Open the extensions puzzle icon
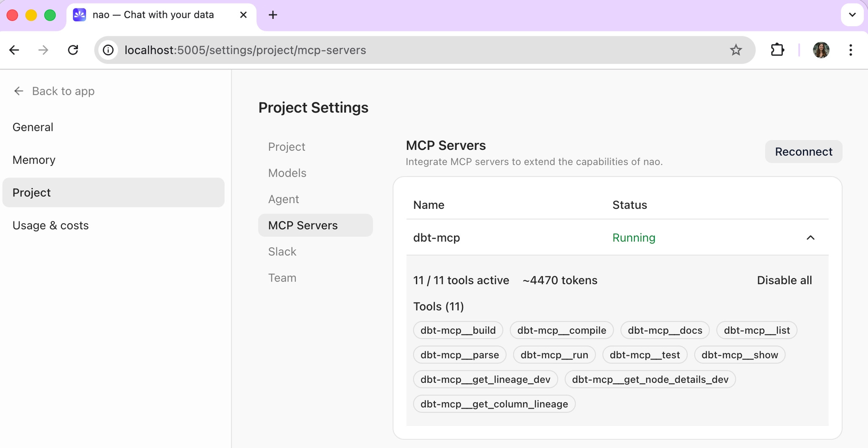The width and height of the screenshot is (868, 448). click(x=777, y=50)
